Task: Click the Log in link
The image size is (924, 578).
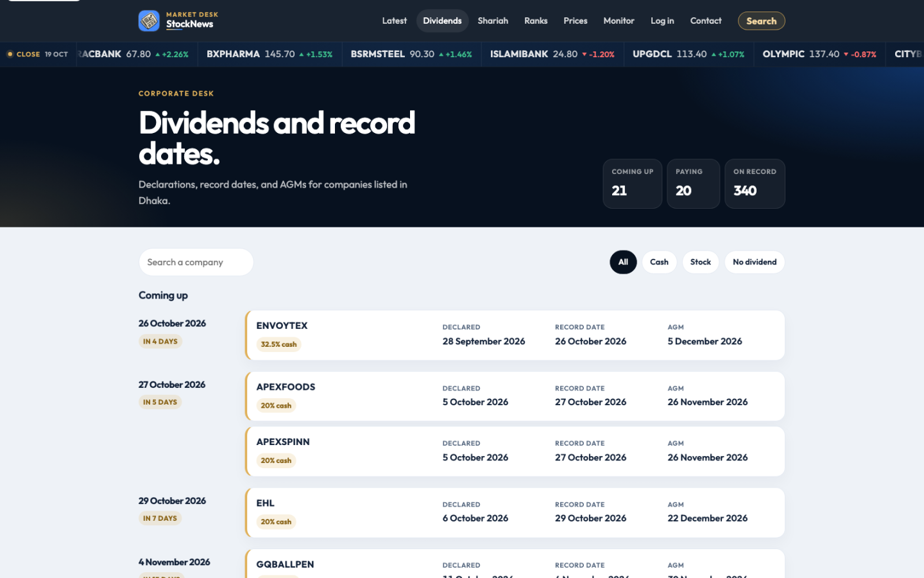Action: click(x=662, y=21)
